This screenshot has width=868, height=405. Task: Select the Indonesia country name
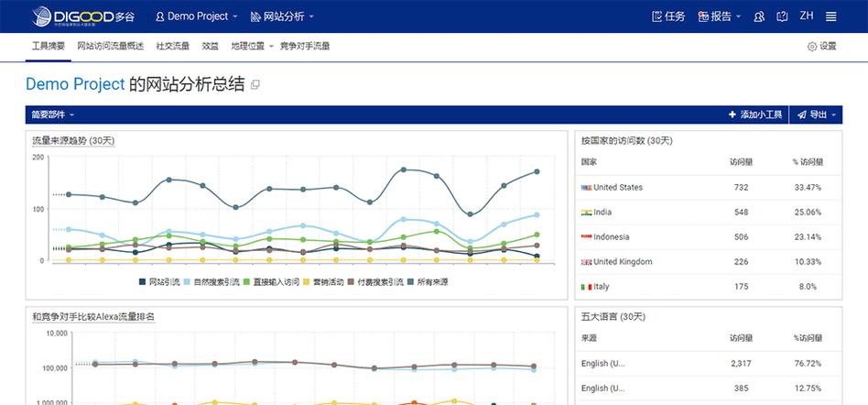click(611, 236)
